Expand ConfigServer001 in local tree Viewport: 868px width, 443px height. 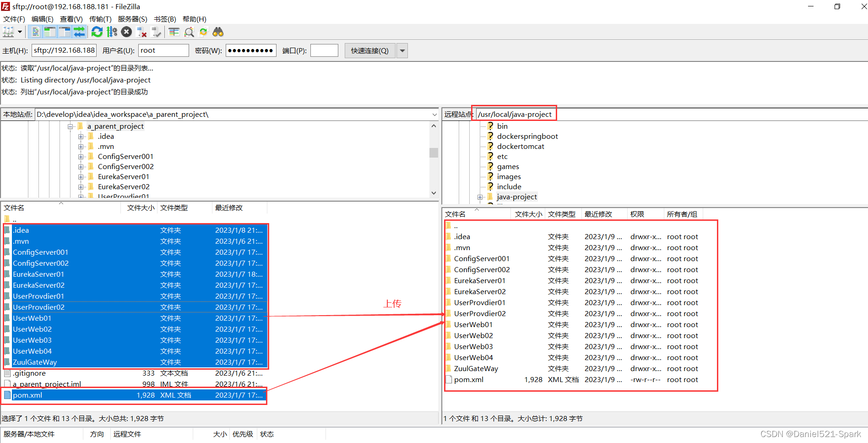[x=81, y=157]
